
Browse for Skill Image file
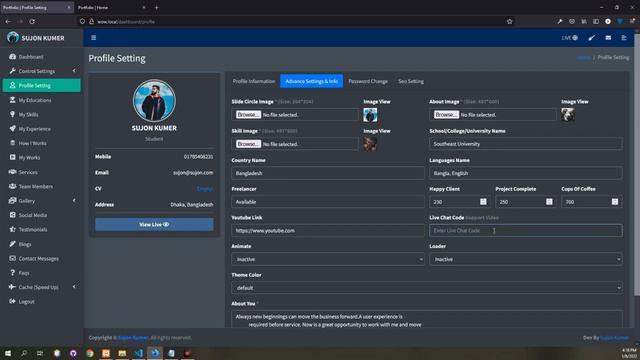(248, 144)
